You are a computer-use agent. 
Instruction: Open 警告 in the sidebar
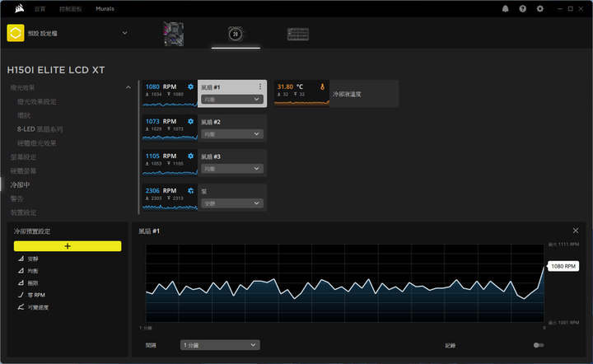(16, 198)
